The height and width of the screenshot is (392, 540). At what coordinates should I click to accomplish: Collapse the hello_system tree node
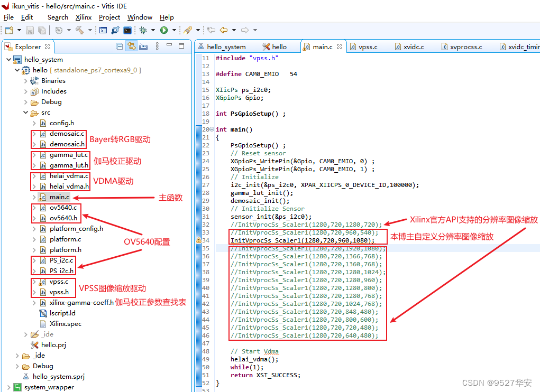pyautogui.click(x=8, y=60)
